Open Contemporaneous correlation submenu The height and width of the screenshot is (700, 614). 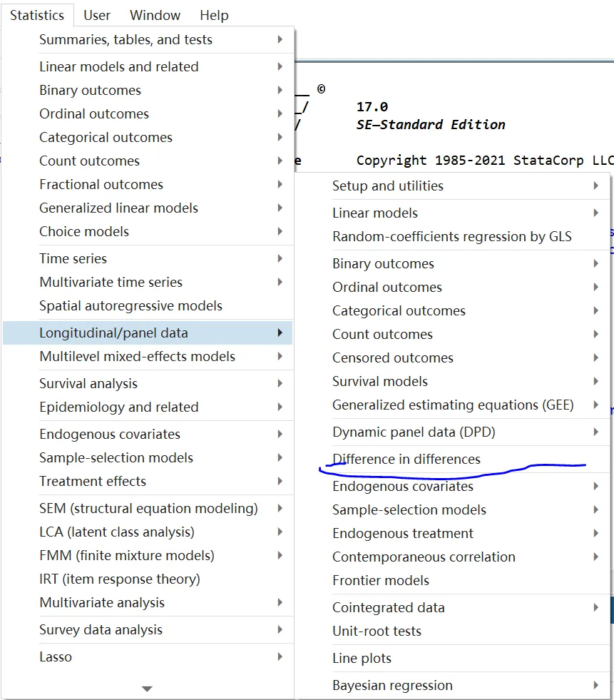pos(452,557)
